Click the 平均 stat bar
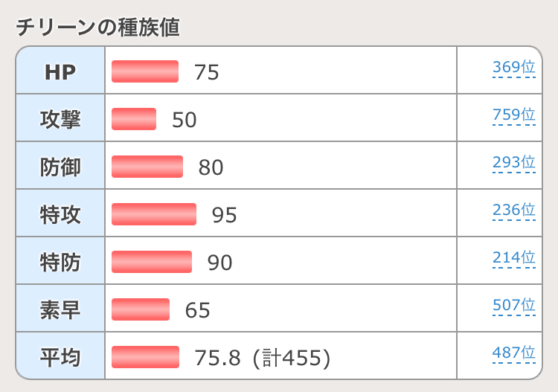 145,357
